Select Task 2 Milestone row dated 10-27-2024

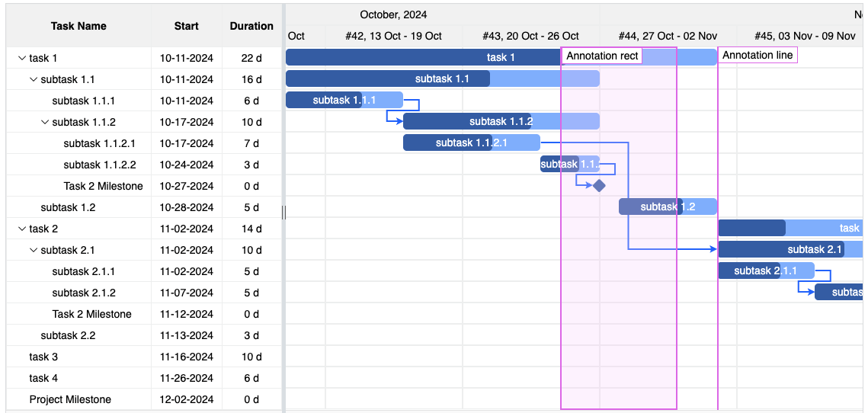click(103, 186)
